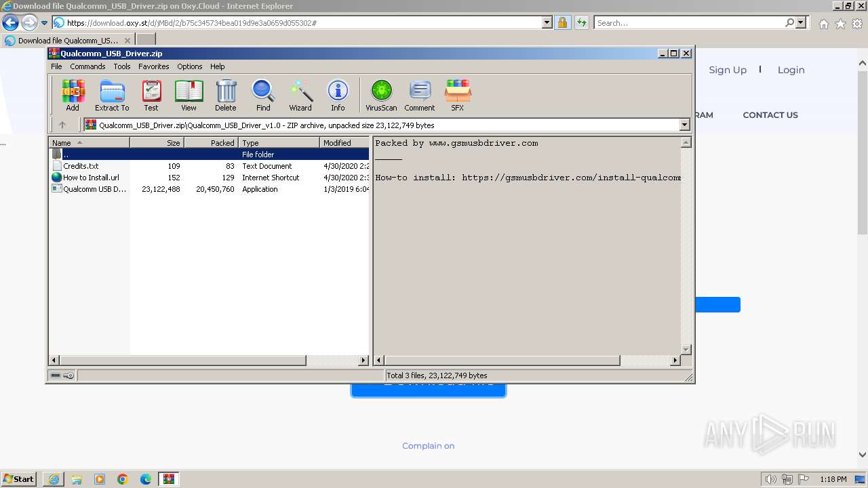Image resolution: width=868 pixels, height=488 pixels.
Task: Open Chrome from the taskbar
Action: click(123, 479)
